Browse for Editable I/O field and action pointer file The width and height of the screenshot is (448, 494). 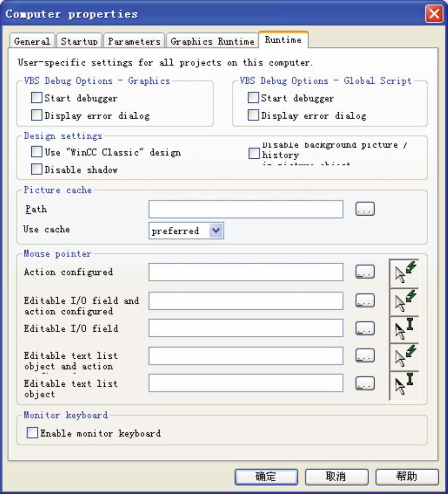point(365,300)
